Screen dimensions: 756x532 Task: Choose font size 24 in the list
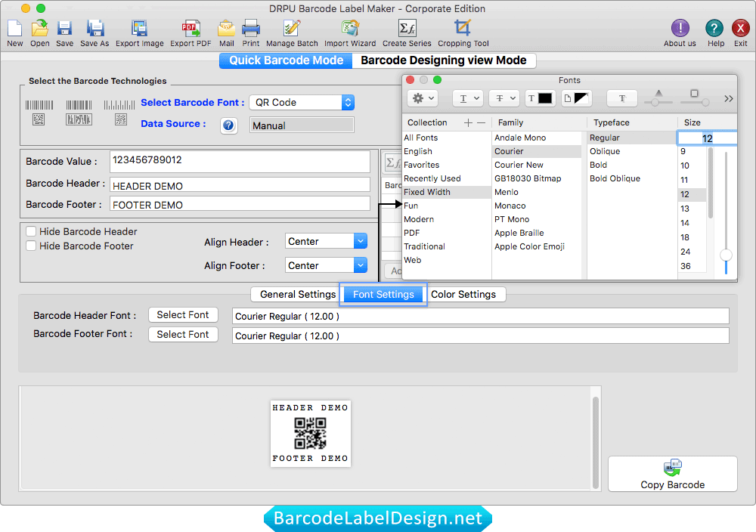(692, 252)
